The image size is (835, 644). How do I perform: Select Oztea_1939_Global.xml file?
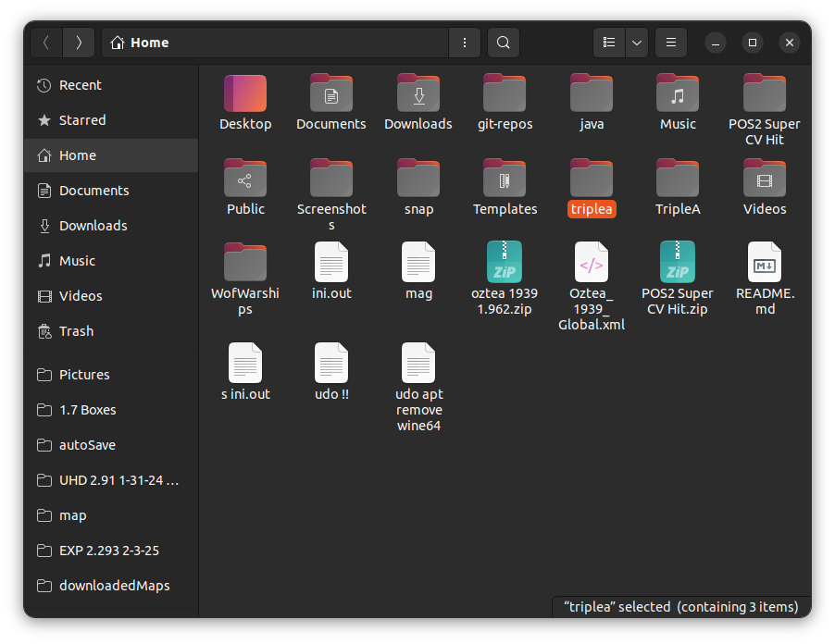592,262
